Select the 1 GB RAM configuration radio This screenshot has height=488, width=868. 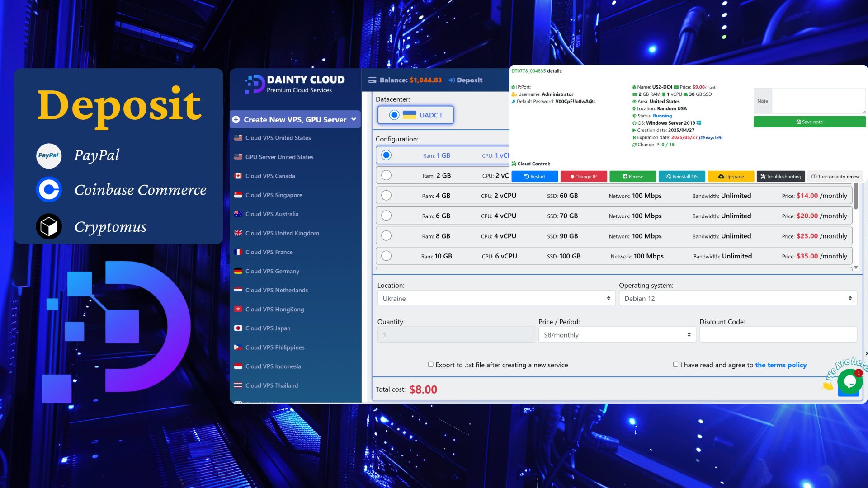(386, 155)
